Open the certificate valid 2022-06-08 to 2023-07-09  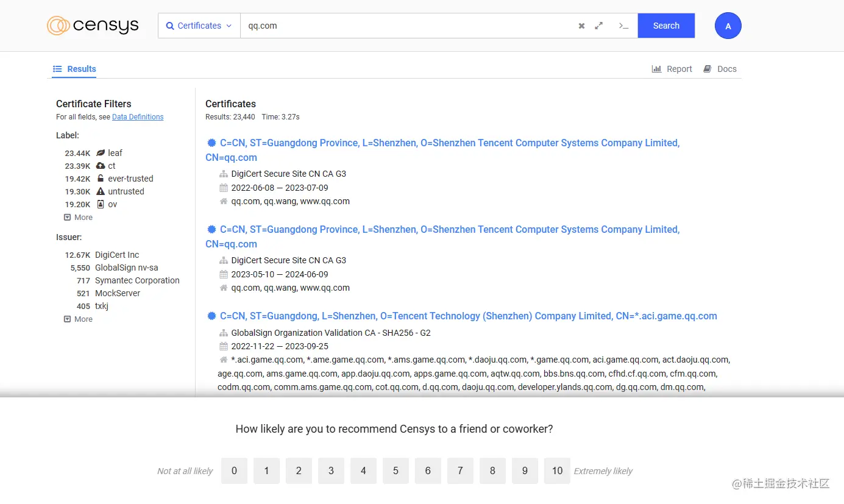(x=442, y=150)
